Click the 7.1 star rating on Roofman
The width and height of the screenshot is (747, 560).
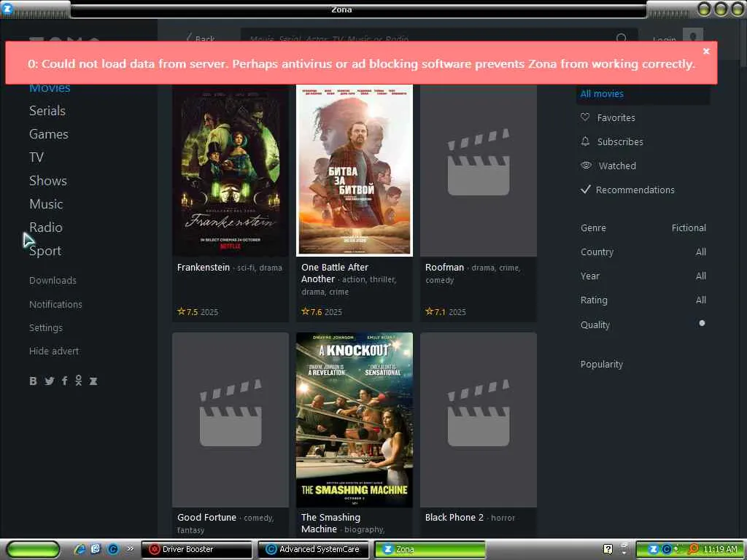[436, 312]
